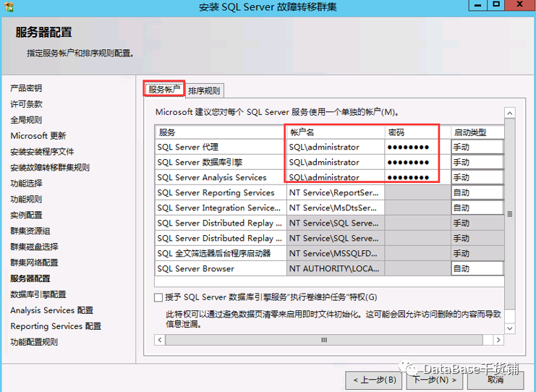
Task: Click NT AUTHORITY\LOCA... account cell
Action: tap(336, 268)
